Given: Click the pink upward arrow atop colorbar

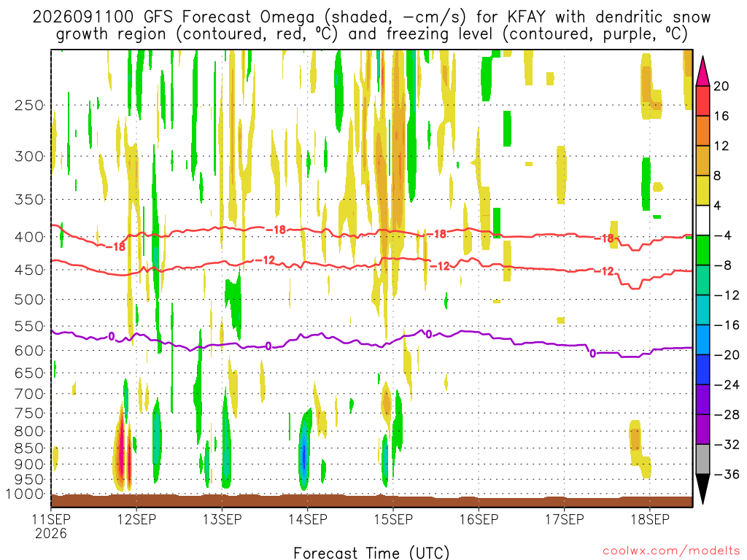Looking at the screenshot, I should [x=703, y=71].
